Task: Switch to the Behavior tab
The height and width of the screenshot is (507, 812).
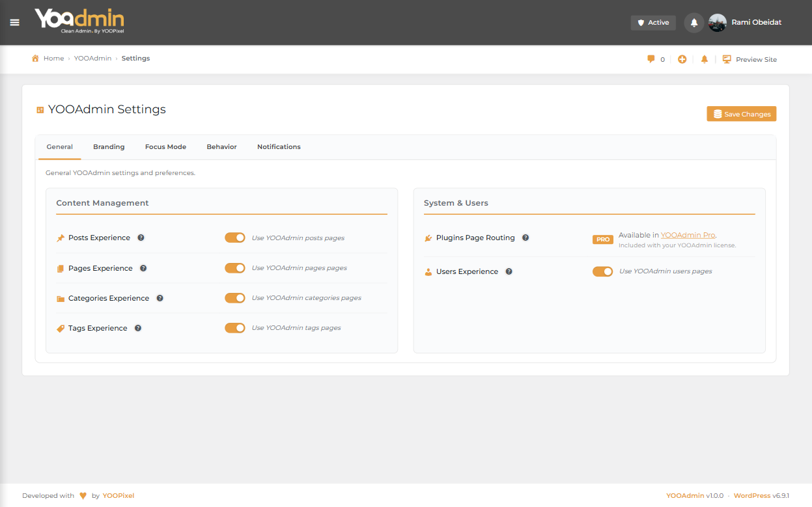Action: (221, 147)
